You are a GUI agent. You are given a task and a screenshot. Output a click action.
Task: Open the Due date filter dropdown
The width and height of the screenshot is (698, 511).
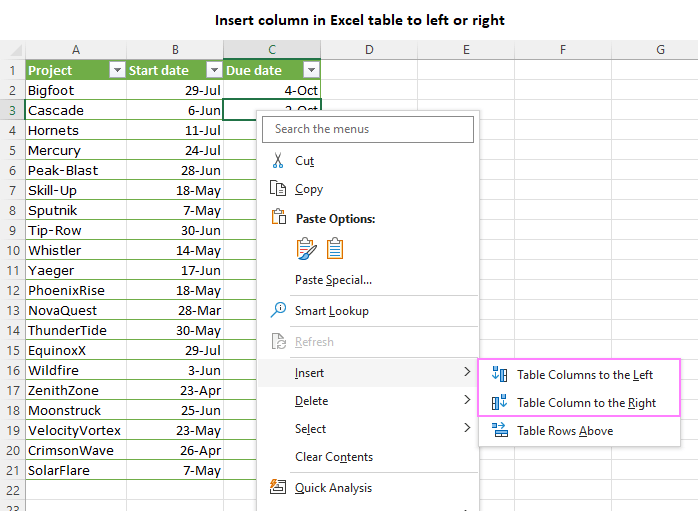tap(311, 70)
